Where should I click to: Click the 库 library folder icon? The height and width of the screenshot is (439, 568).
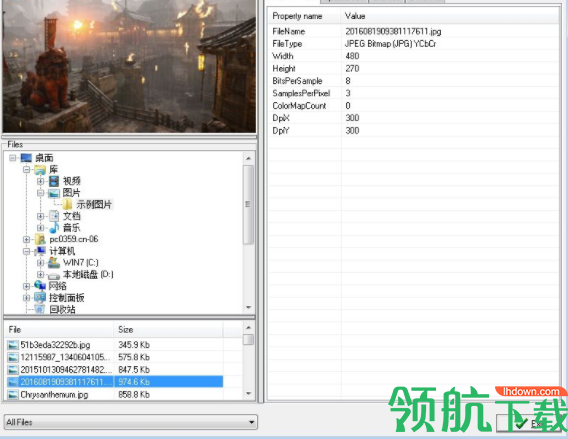(40, 170)
